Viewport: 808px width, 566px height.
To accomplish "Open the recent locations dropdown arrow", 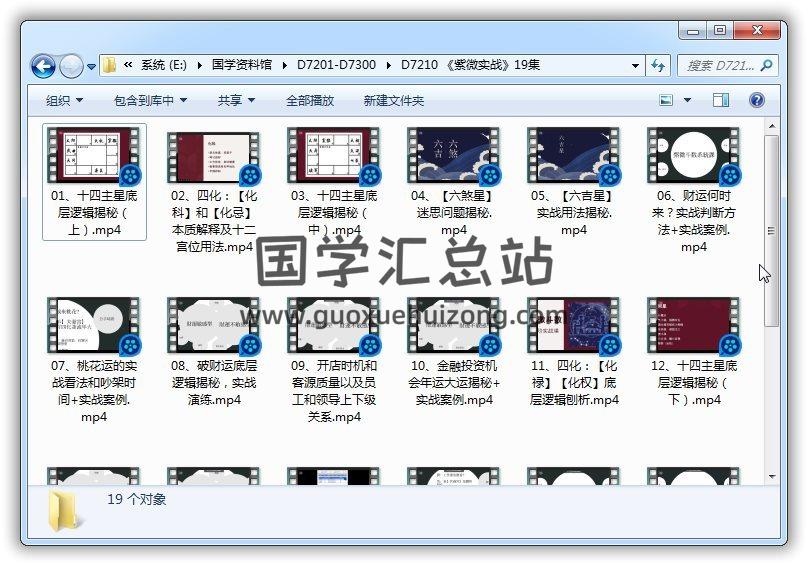I will point(91,66).
